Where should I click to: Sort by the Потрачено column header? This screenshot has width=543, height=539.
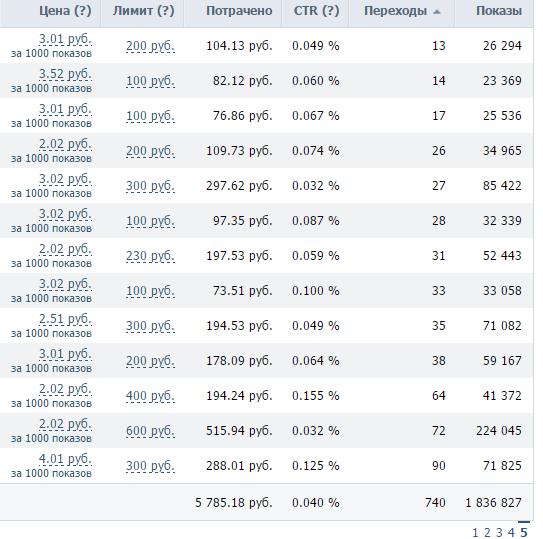coord(239,11)
